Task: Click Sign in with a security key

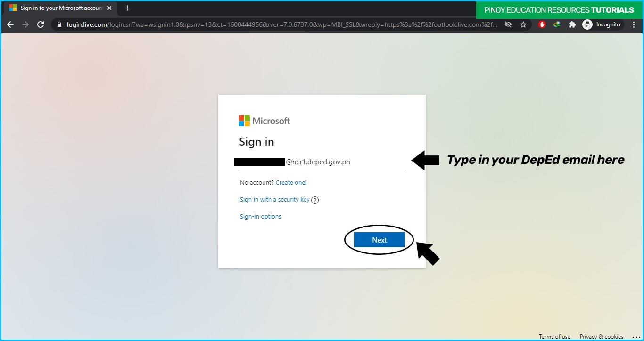Action: click(275, 200)
